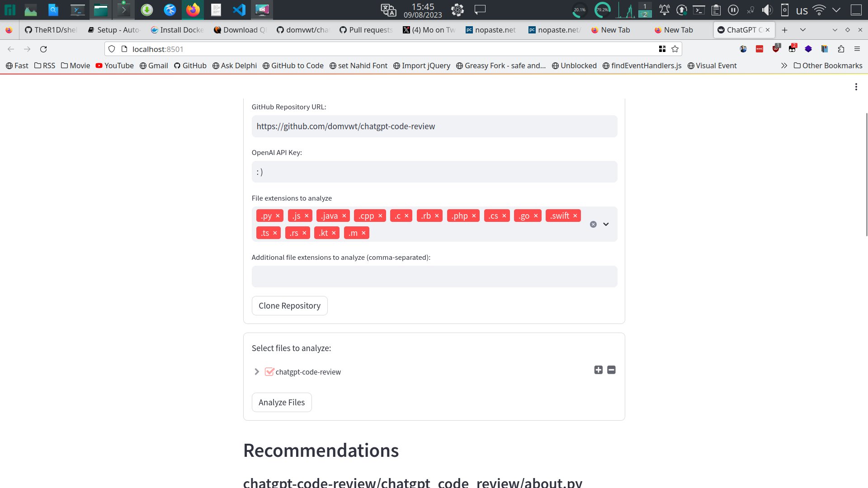Switch to the nopaste.net tab
The height and width of the screenshot is (488, 868).
click(x=491, y=30)
